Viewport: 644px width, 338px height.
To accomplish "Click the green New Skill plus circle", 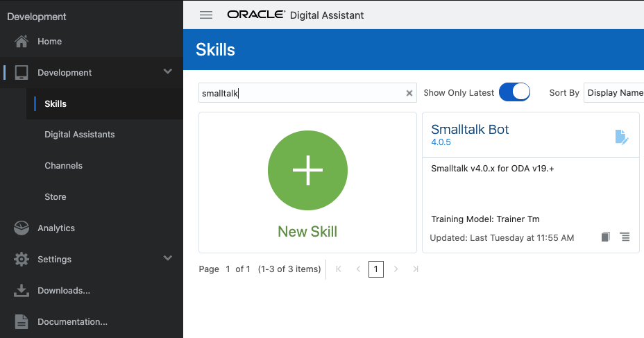I will click(x=307, y=170).
